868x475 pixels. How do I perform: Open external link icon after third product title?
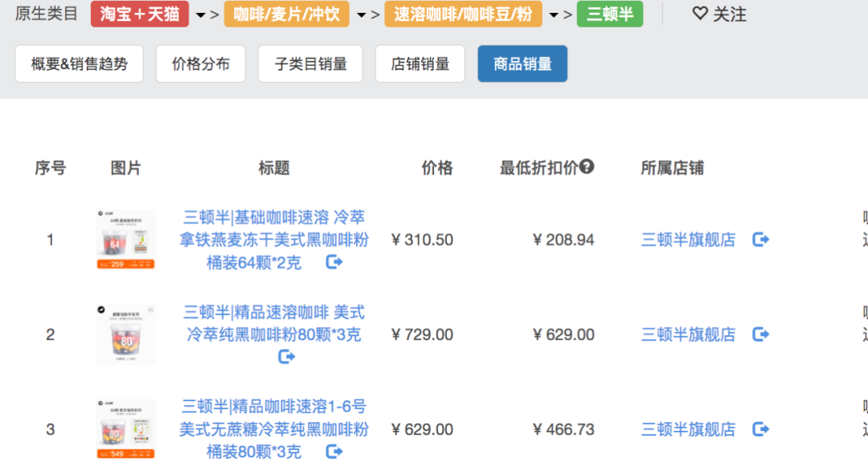click(x=334, y=451)
